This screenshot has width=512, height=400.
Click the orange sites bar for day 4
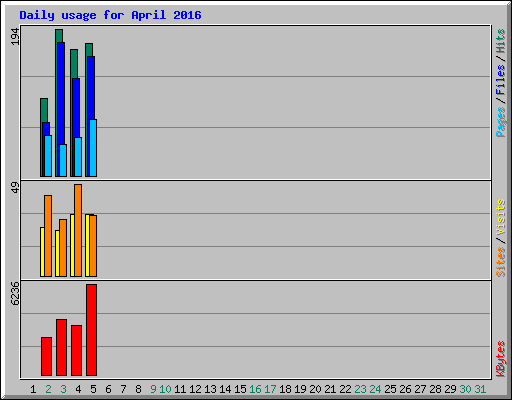(78, 231)
